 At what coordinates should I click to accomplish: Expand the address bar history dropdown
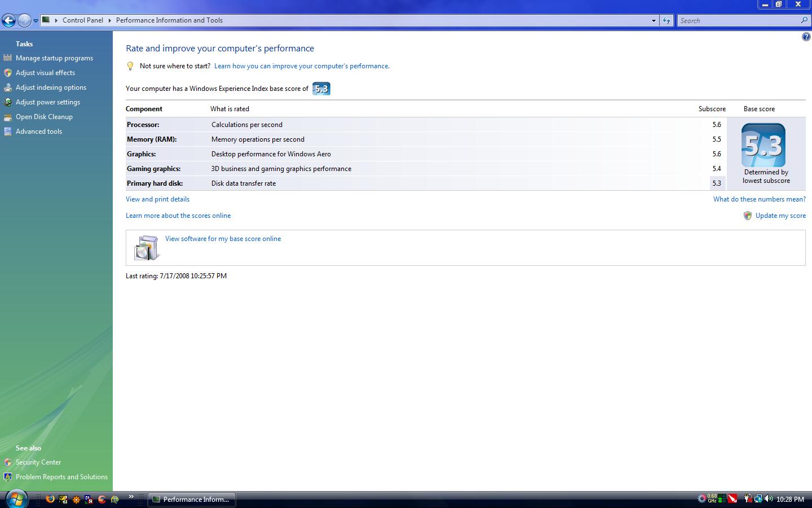coord(654,20)
